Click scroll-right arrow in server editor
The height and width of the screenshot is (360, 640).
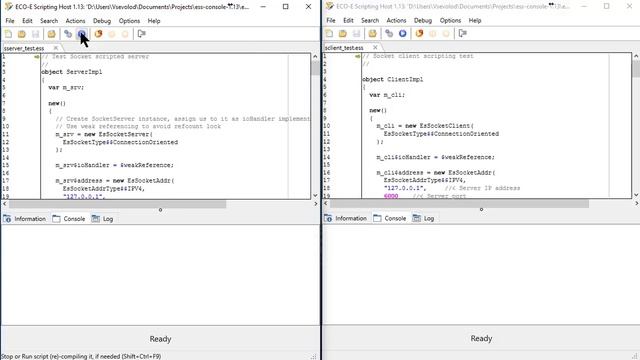click(316, 204)
